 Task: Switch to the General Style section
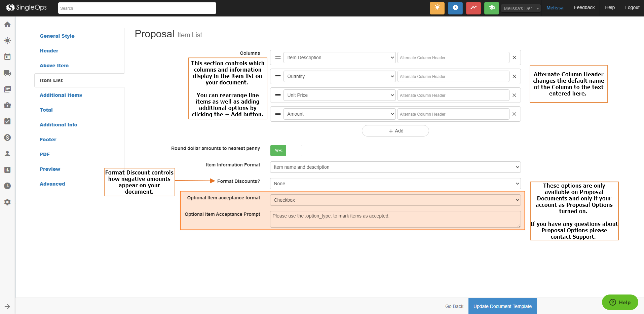coord(57,36)
